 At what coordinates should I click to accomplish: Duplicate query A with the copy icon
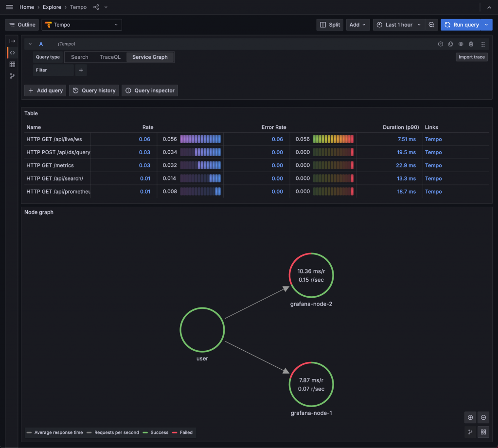(x=451, y=44)
